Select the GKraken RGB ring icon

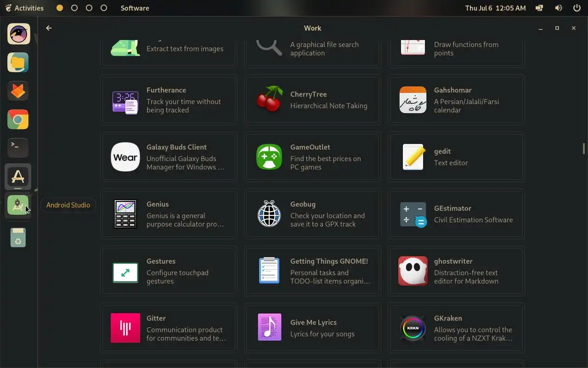pyautogui.click(x=413, y=328)
